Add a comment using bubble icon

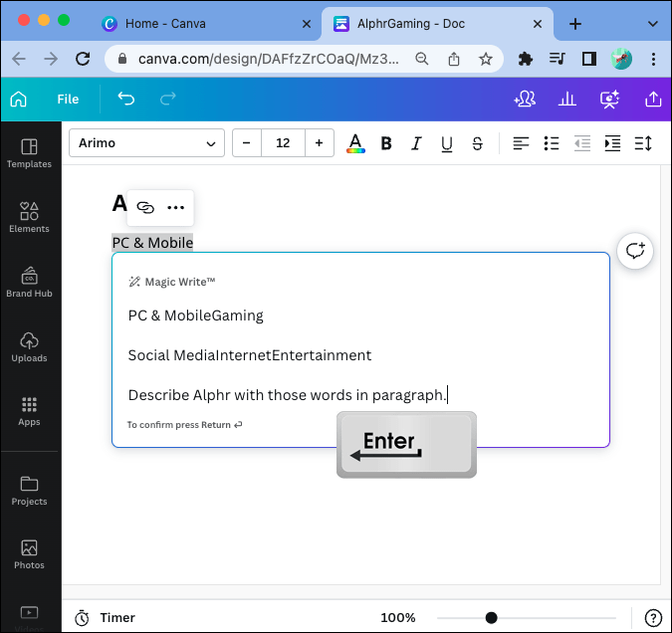pyautogui.click(x=635, y=251)
